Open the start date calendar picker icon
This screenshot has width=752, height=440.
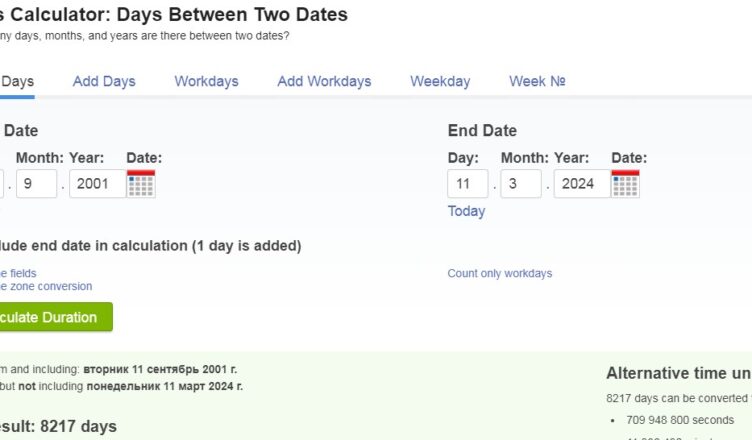pos(141,183)
